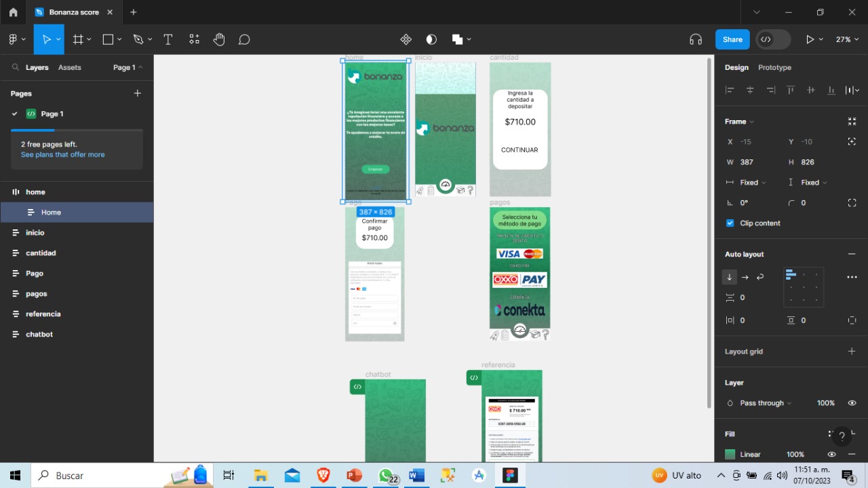Open a new tab with plus
Viewport: 868px width, 488px height.
point(133,12)
